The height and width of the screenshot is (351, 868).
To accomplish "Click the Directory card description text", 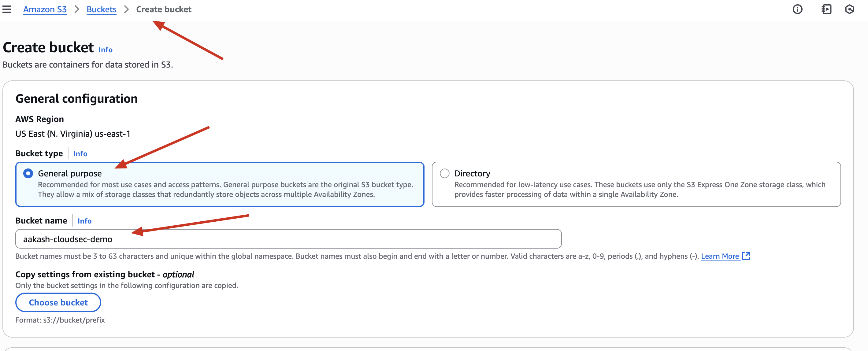I will (640, 189).
